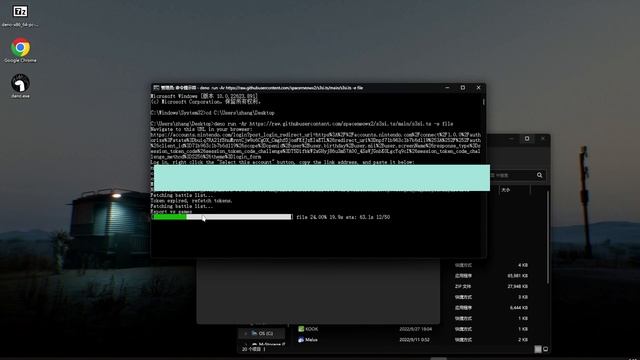Click the 65,981 KB size cell
640x360 pixels.
(518, 276)
